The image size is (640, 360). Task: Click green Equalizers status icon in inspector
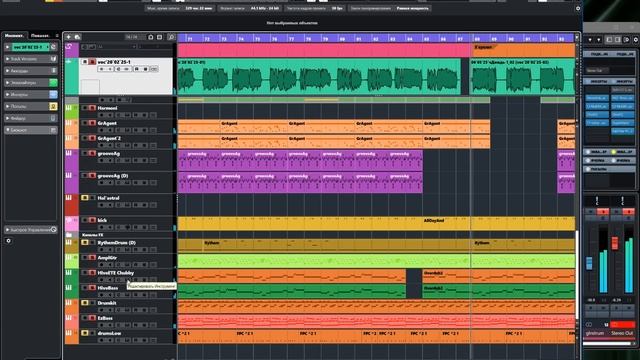[x=53, y=82]
